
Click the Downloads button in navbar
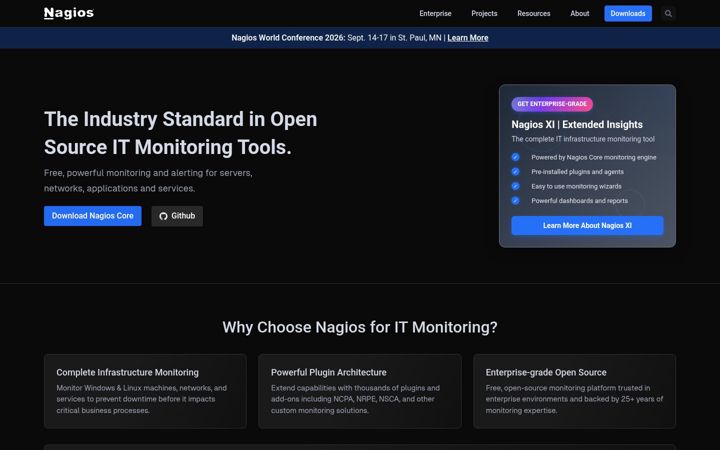628,14
